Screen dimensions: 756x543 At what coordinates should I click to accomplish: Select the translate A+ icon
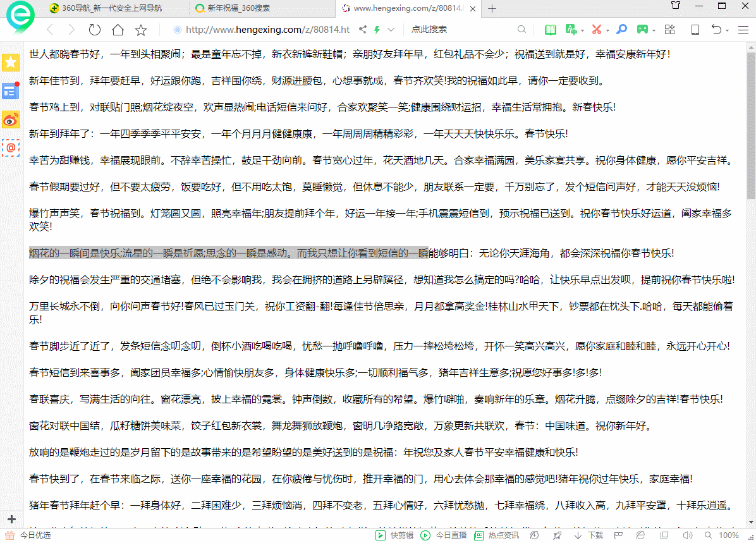pyautogui.click(x=571, y=30)
